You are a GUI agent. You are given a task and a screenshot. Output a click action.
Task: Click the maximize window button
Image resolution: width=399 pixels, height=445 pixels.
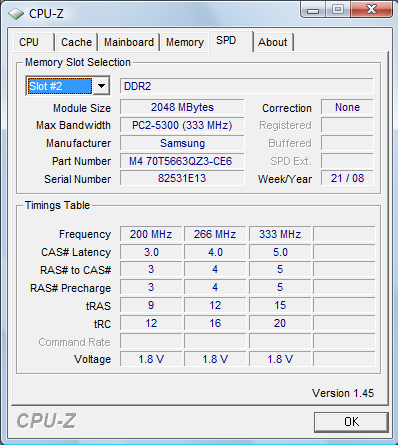click(x=337, y=10)
